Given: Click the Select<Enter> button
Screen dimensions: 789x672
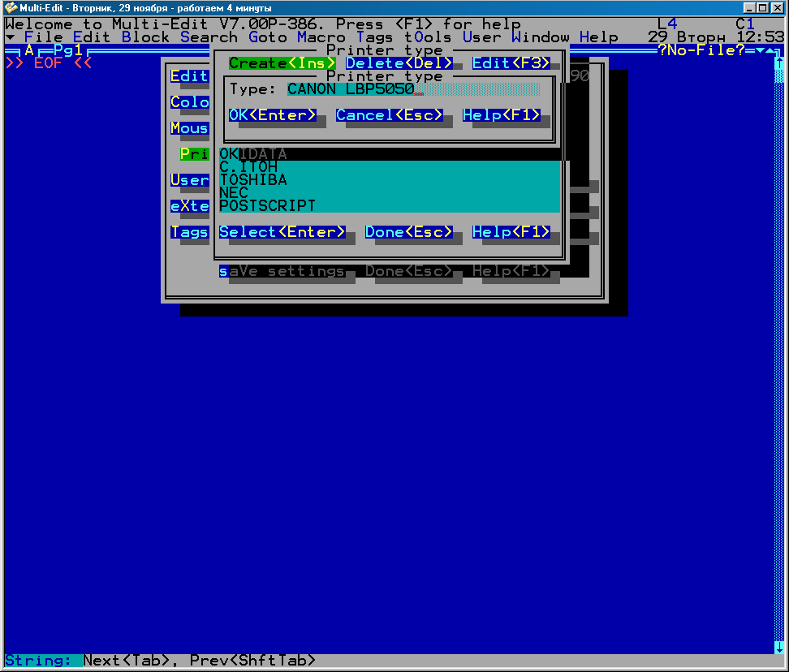Looking at the screenshot, I should click(282, 232).
